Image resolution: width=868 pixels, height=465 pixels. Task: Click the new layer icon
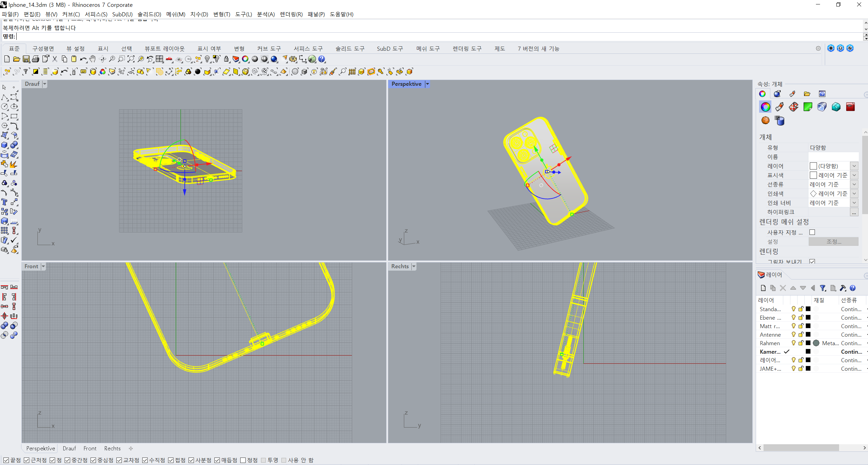pos(763,288)
